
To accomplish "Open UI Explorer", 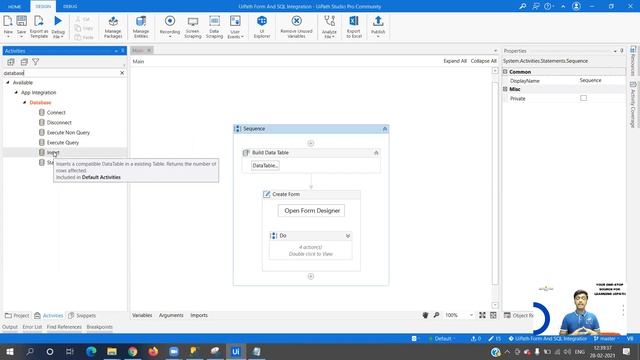I will click(262, 27).
